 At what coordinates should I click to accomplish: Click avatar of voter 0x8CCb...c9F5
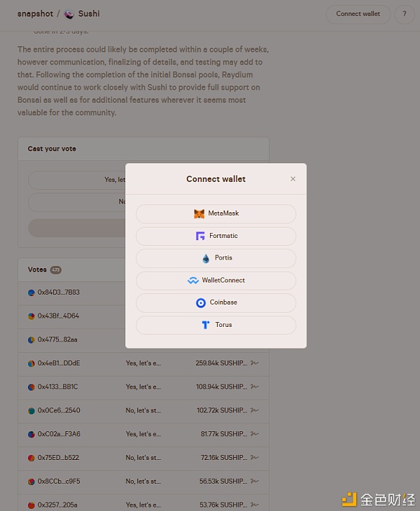(31, 482)
